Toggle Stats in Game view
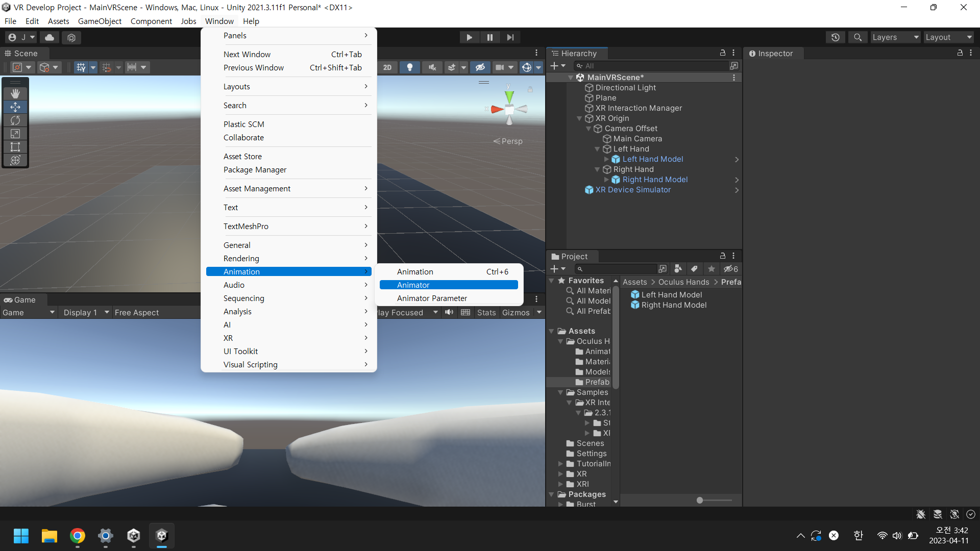 point(486,312)
